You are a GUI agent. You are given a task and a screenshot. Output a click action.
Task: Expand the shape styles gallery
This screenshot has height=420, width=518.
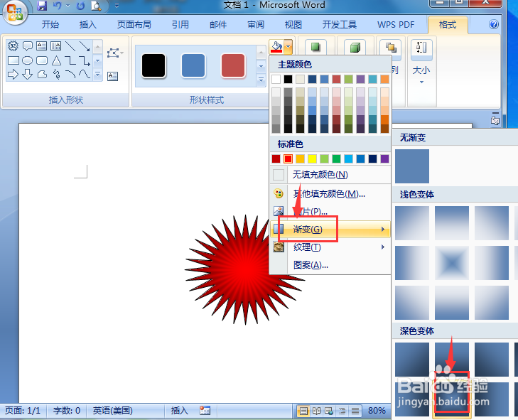click(x=261, y=80)
